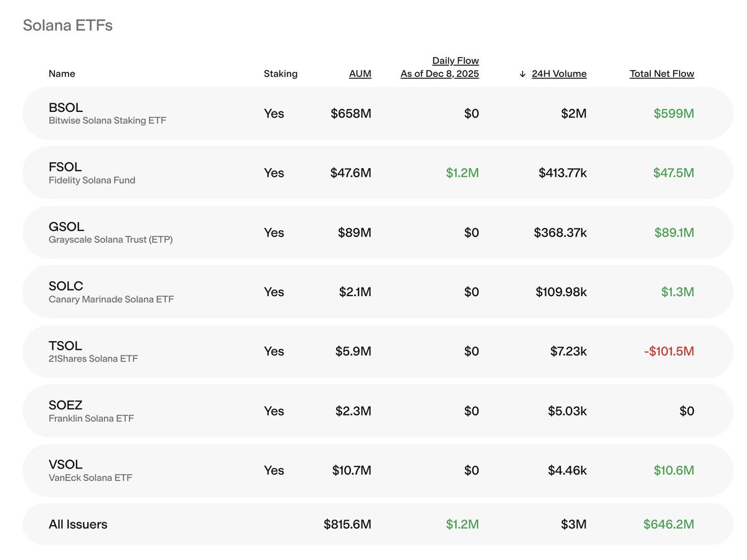Screen dimensions: 747x560
Task: Open the TSOL 21Shares Solana ETF row
Action: point(378,352)
